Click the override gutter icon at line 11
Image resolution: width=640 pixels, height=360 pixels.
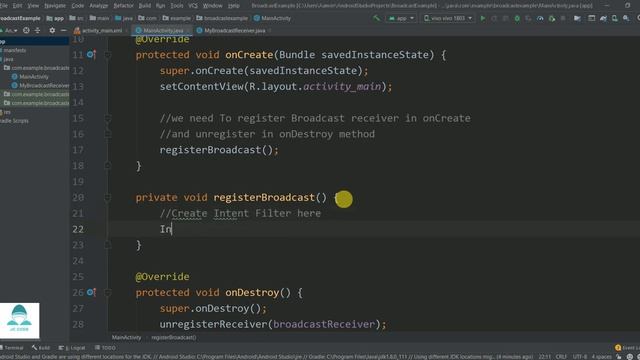91,55
